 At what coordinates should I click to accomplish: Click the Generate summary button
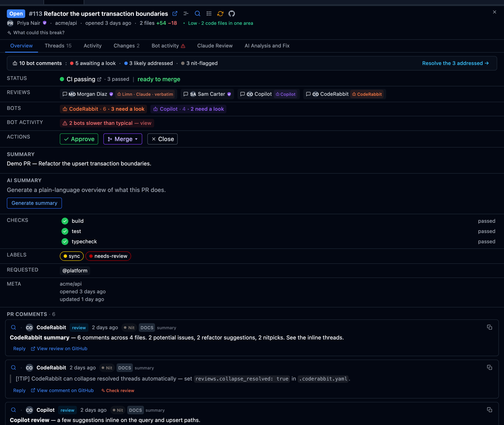pyautogui.click(x=34, y=203)
